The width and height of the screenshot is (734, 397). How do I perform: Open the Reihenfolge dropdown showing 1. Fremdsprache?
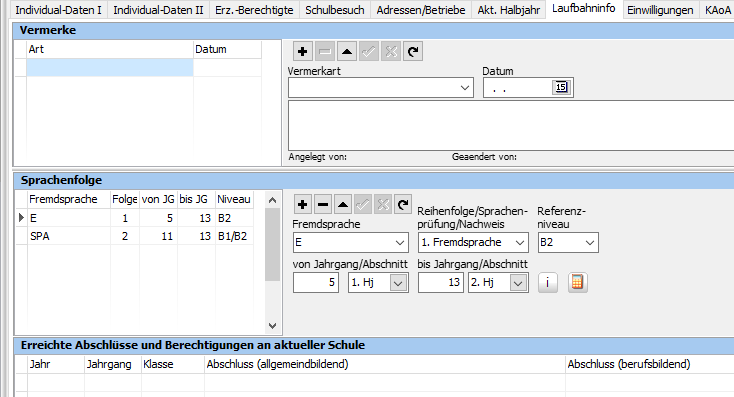[x=520, y=243]
